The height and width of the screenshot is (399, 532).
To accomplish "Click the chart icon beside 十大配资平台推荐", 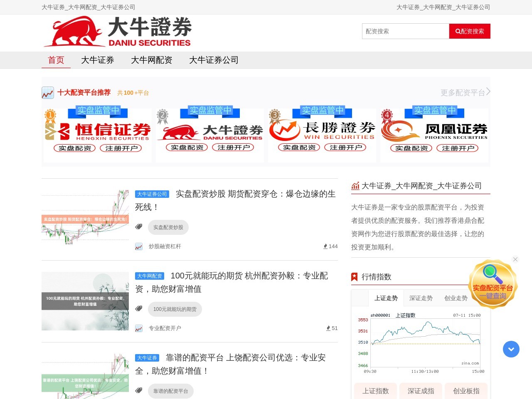I will 48,93.
